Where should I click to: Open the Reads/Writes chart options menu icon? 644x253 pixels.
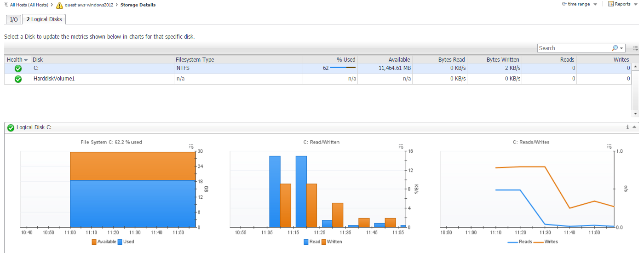tap(609, 147)
